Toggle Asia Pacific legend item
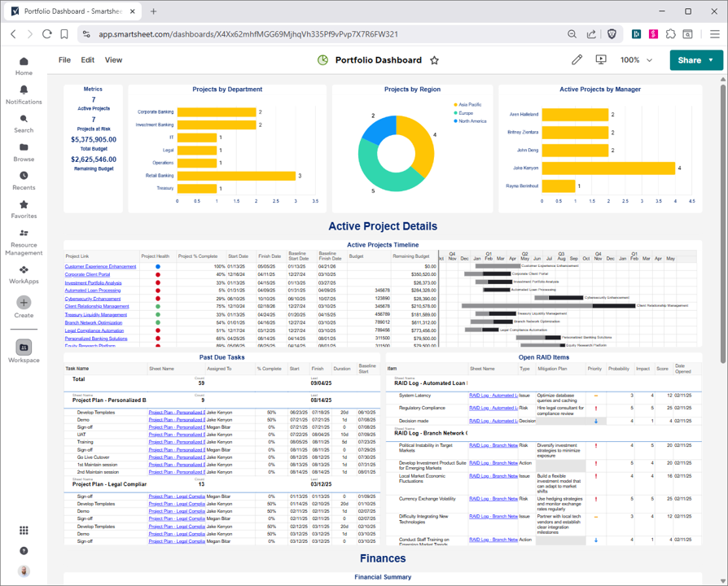The width and height of the screenshot is (728, 586). point(470,105)
